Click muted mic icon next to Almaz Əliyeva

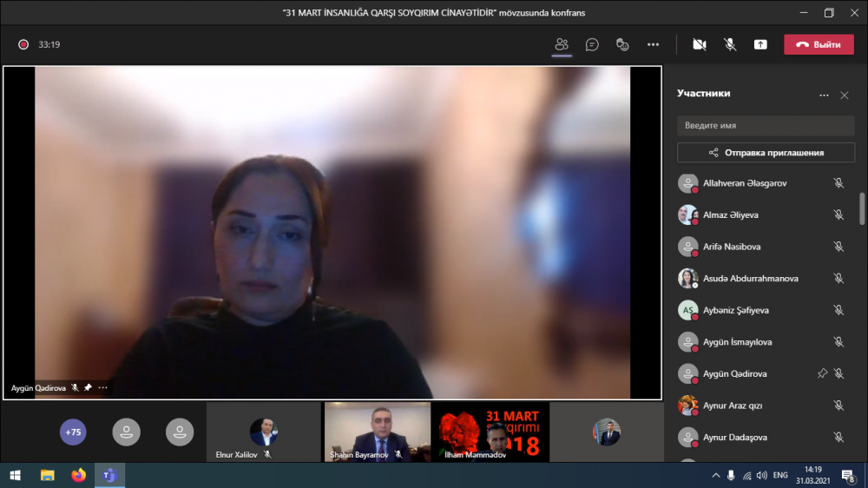click(x=838, y=214)
